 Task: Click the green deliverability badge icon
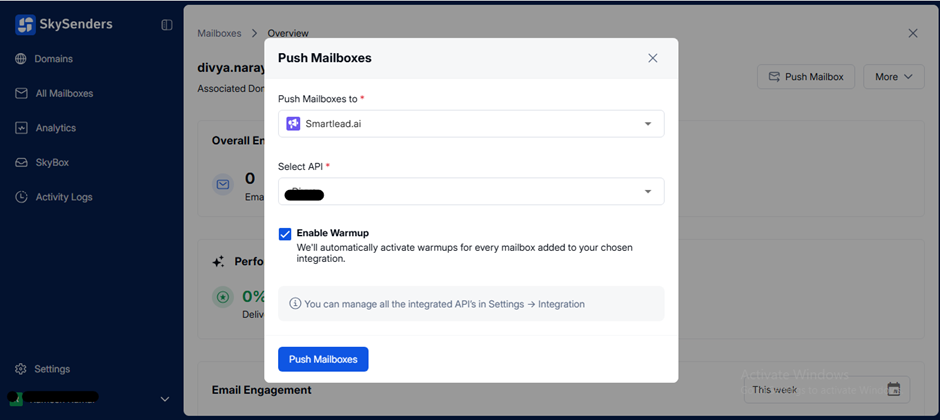(223, 297)
